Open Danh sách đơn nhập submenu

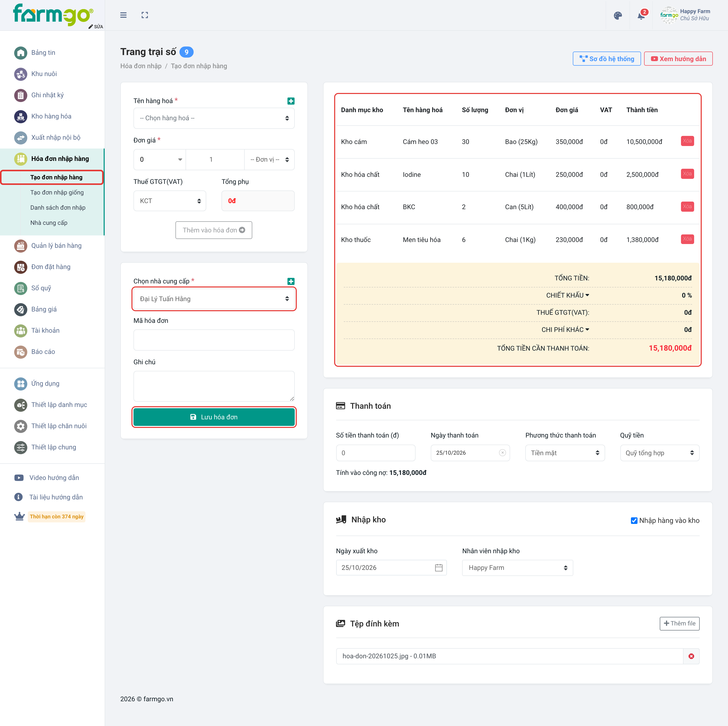click(x=58, y=207)
